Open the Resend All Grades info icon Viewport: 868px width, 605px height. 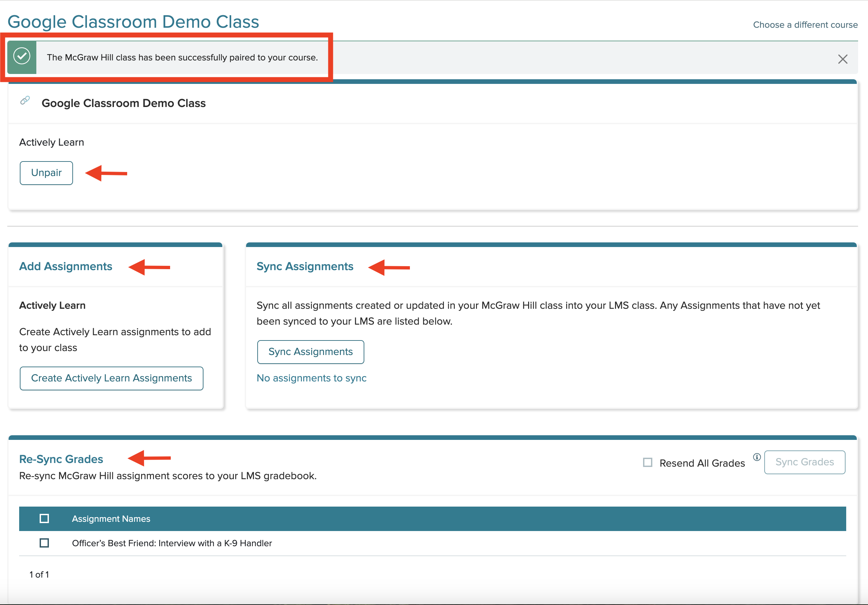click(756, 457)
